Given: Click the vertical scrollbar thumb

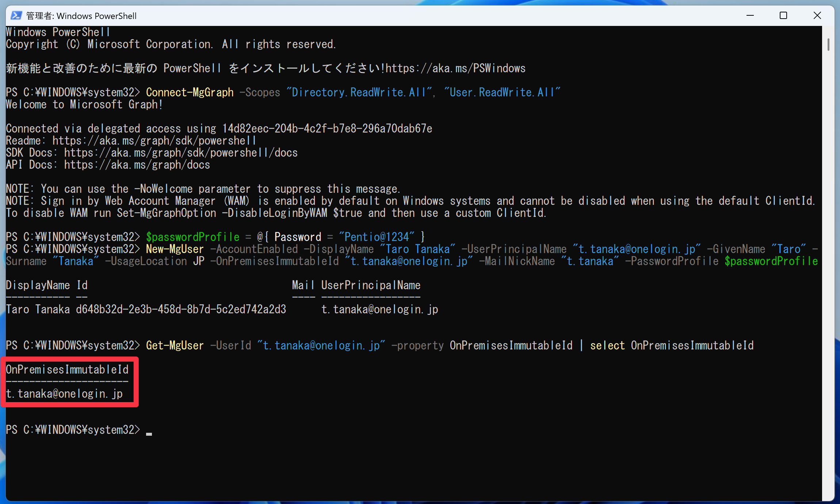Looking at the screenshot, I should [828, 45].
